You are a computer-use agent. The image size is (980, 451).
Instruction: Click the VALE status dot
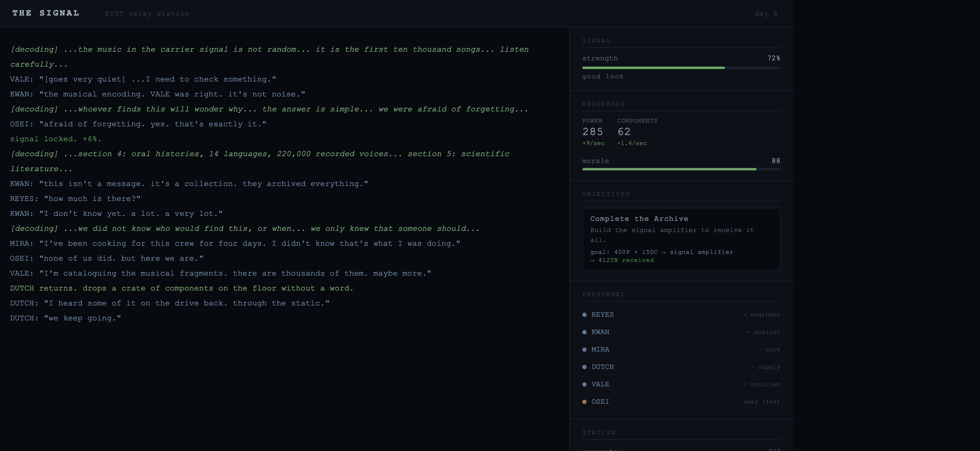point(584,384)
